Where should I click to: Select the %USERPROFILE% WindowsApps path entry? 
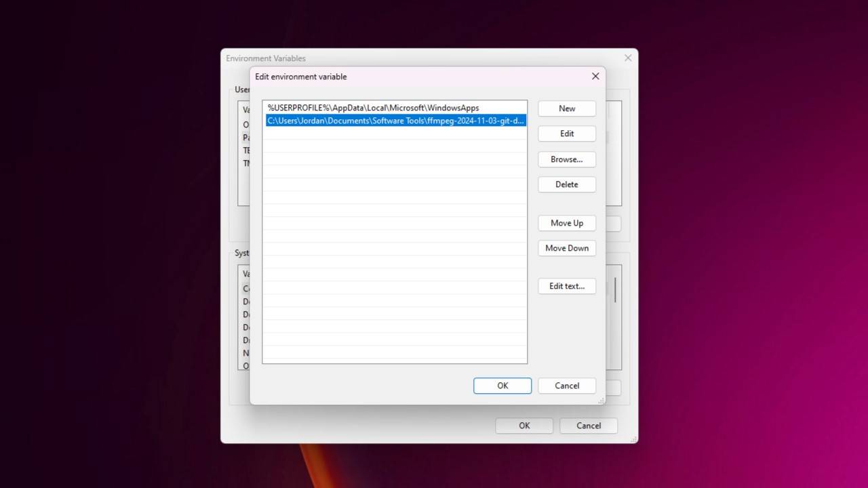[x=395, y=108]
